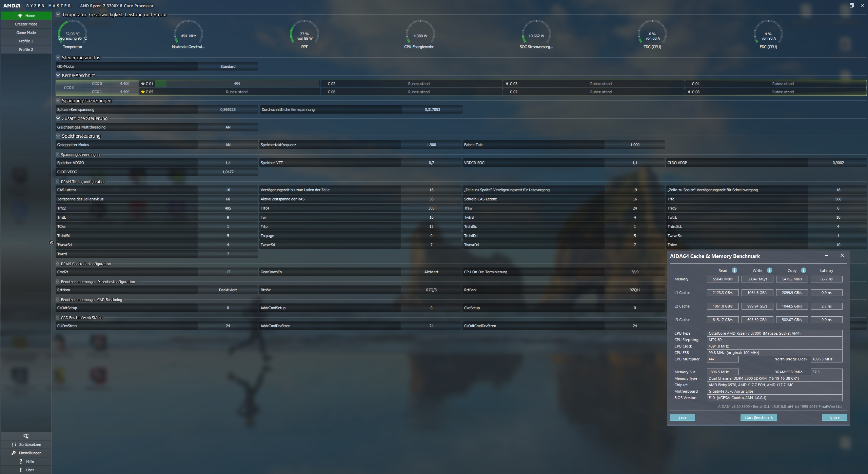Screen dimensions: 868x474
Task: Click the dot marker on core C 03
Action: tap(507, 83)
